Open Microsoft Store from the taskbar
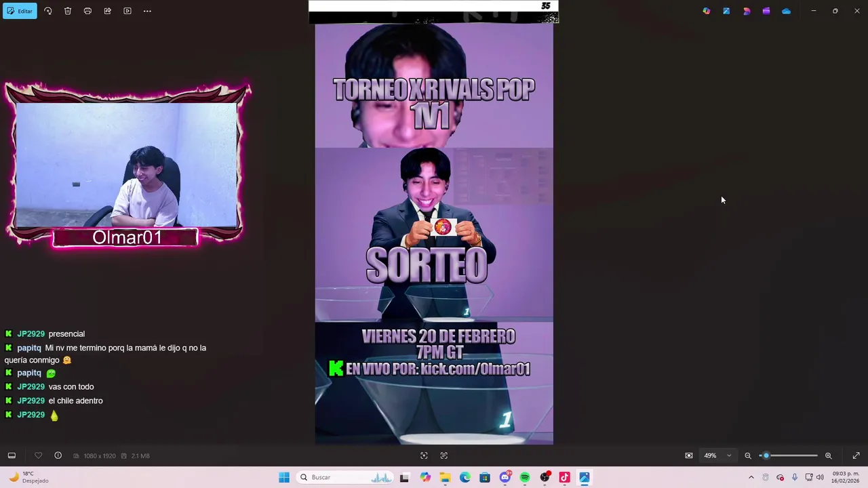This screenshot has height=488, width=868. point(485,477)
